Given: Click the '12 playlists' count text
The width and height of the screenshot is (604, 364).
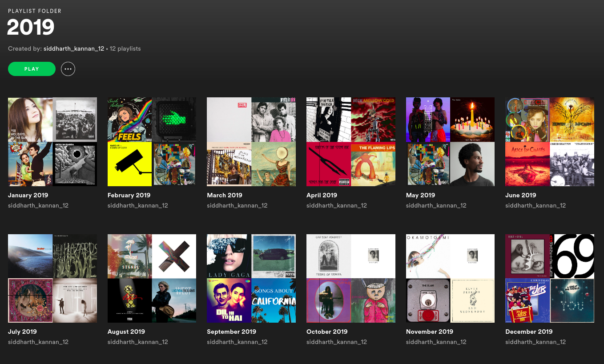Looking at the screenshot, I should pos(125,48).
